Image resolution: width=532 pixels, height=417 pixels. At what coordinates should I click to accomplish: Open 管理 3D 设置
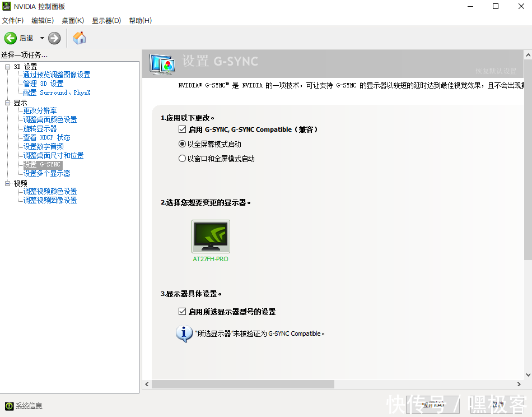43,84
